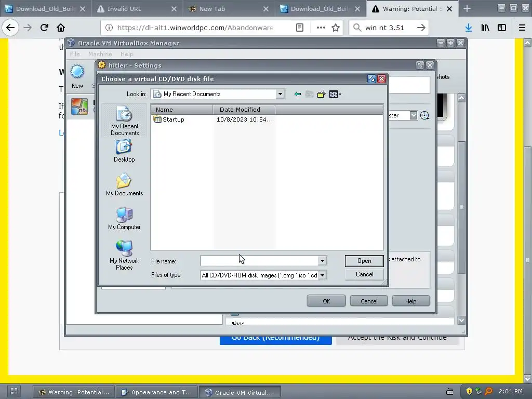
Task: Open the view menu icon in file dialog
Action: (x=335, y=95)
